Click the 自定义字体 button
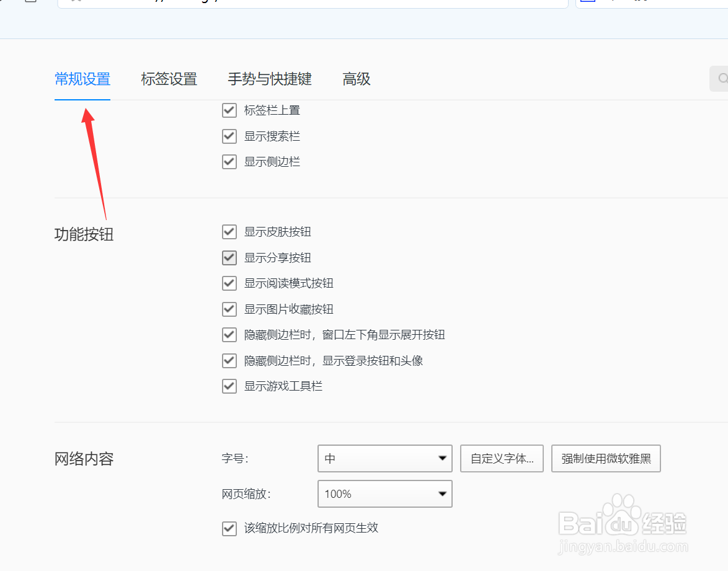 pyautogui.click(x=501, y=458)
